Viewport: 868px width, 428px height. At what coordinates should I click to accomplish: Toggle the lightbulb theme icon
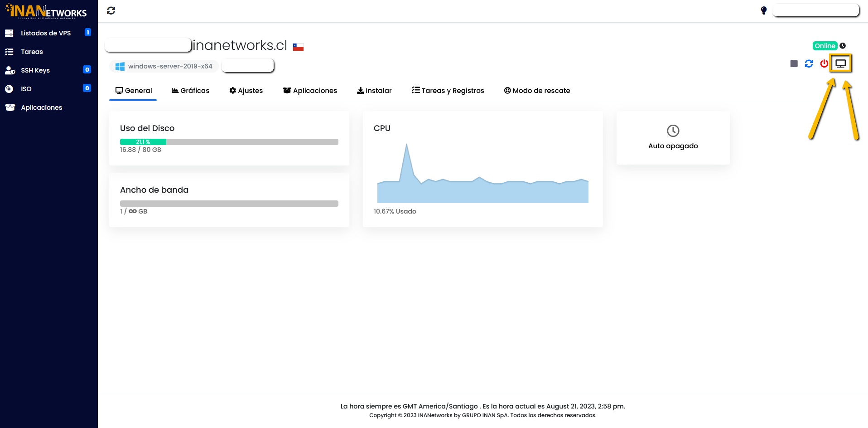coord(764,10)
